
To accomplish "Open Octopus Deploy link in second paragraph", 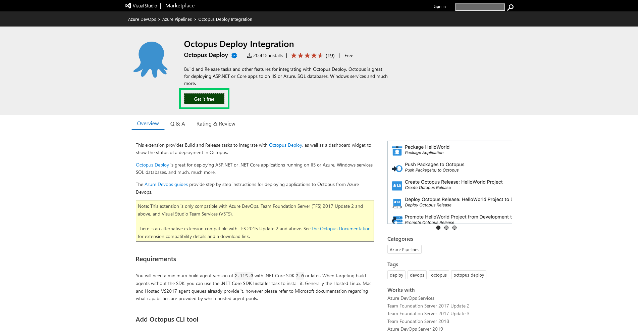I will point(152,165).
